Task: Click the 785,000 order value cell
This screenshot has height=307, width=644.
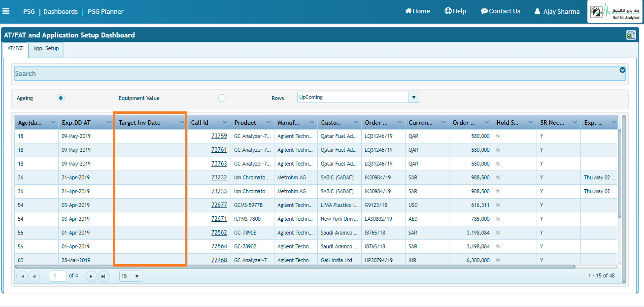Action: tap(471, 219)
